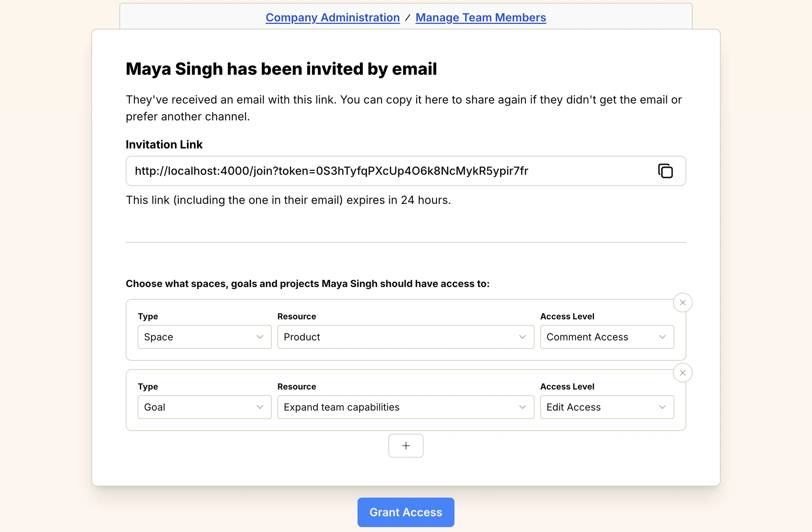Expand the Comment Access level selector
The image size is (812, 532).
point(607,337)
